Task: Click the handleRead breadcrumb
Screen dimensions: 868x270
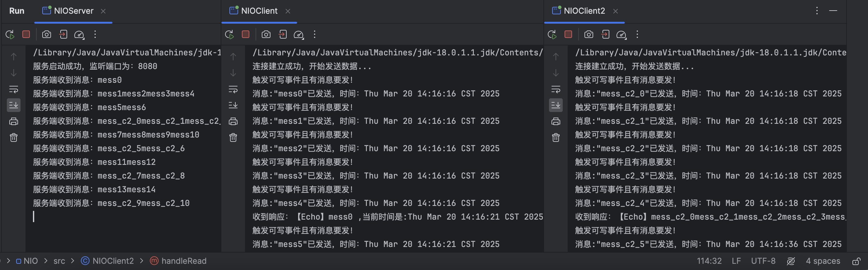Action: pyautogui.click(x=184, y=261)
